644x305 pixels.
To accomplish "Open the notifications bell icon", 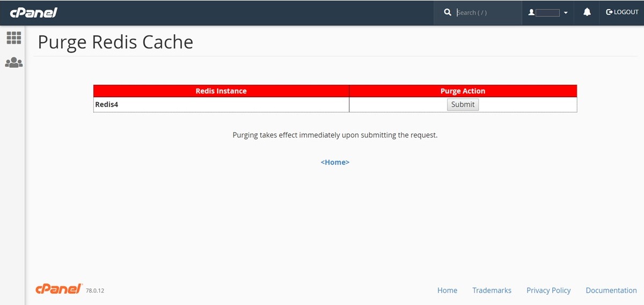I will point(587,12).
